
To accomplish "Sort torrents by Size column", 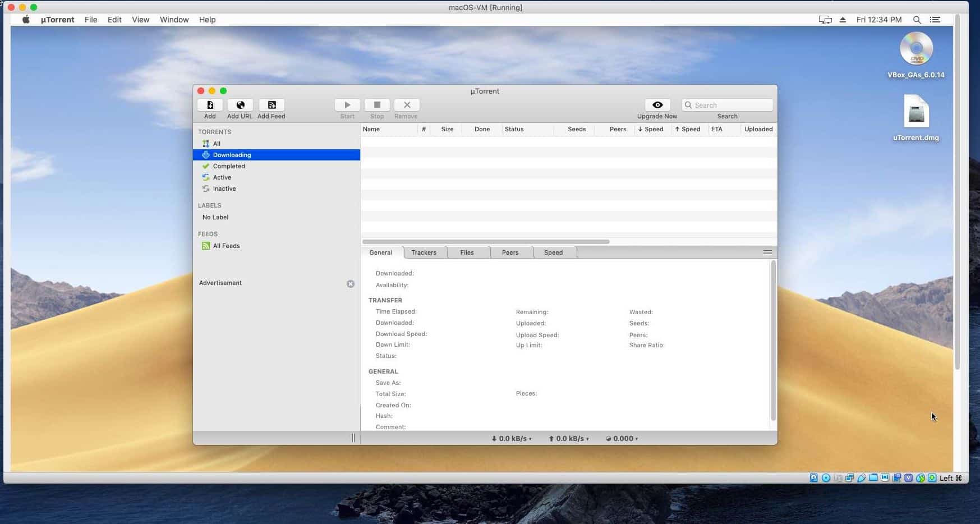I will [x=447, y=129].
